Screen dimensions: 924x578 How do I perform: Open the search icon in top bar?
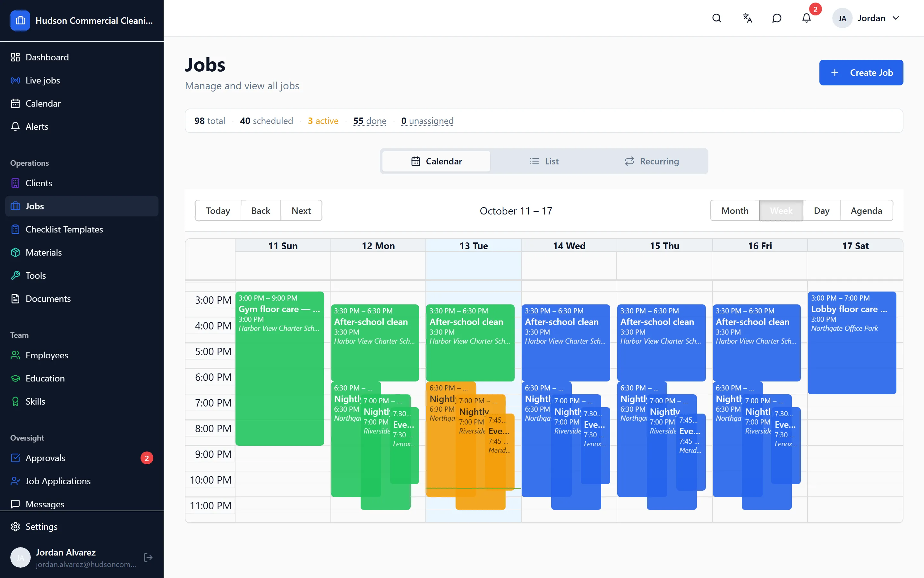coord(717,18)
